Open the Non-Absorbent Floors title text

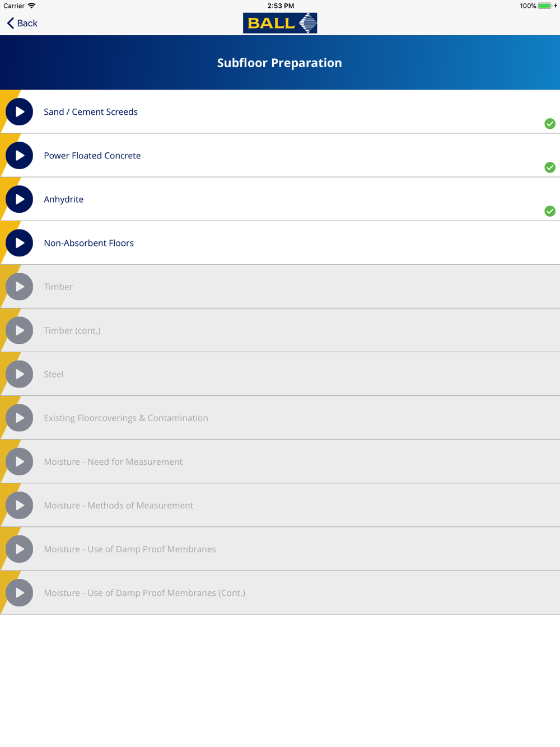point(88,243)
